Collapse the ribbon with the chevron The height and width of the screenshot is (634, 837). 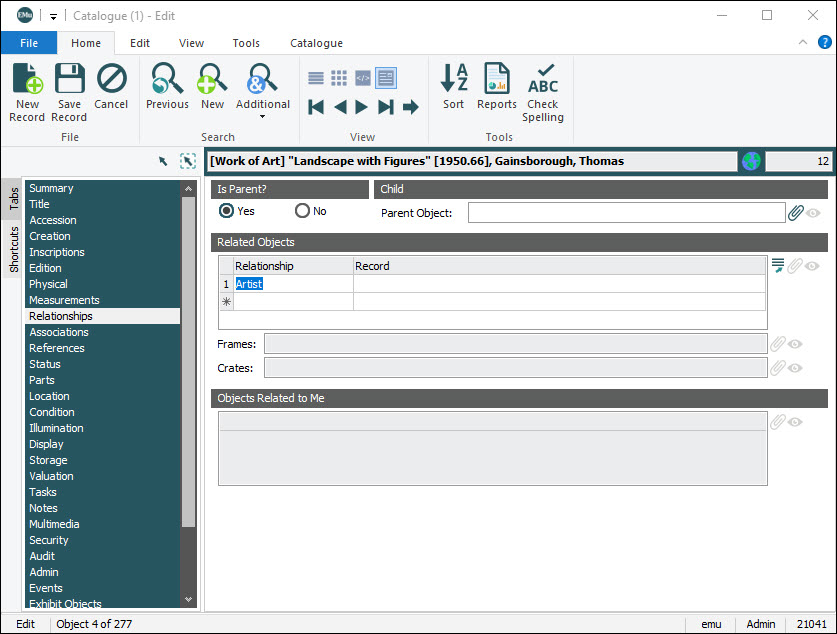click(802, 43)
